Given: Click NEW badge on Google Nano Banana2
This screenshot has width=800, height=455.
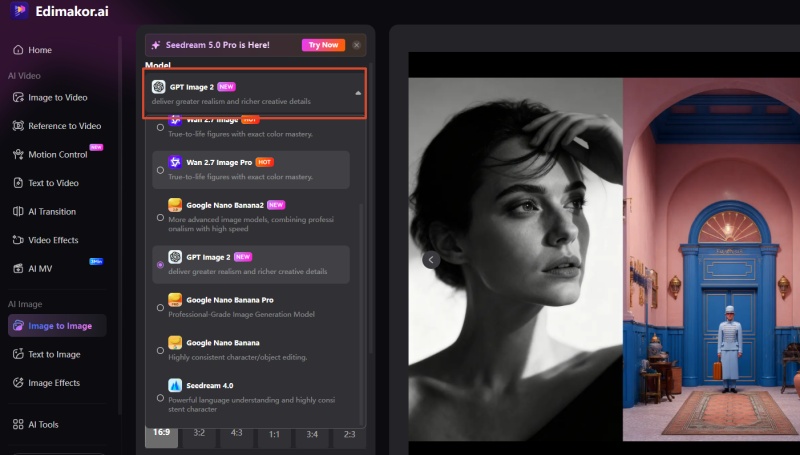Looking at the screenshot, I should (276, 205).
